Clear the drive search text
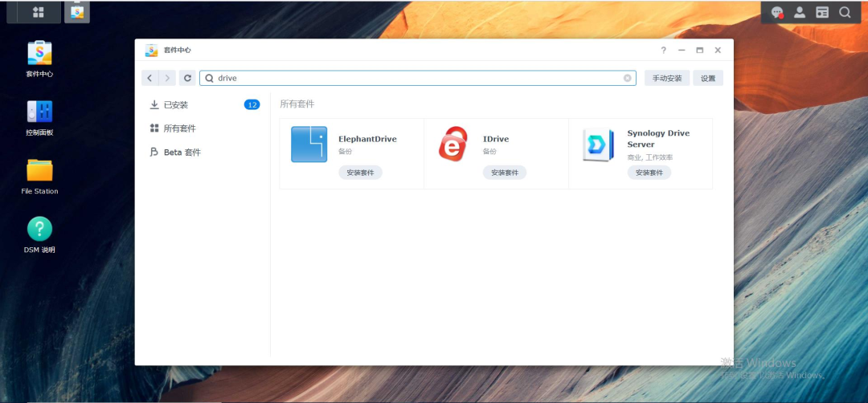This screenshot has width=868, height=403. click(627, 78)
